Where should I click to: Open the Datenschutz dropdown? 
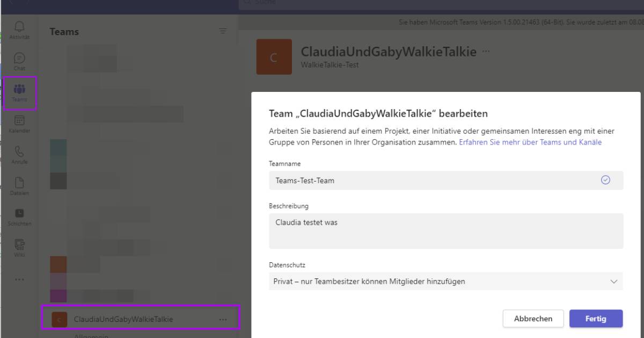[613, 281]
